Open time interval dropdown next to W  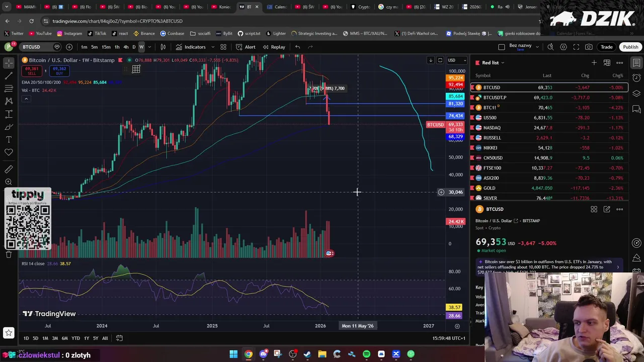[149, 47]
